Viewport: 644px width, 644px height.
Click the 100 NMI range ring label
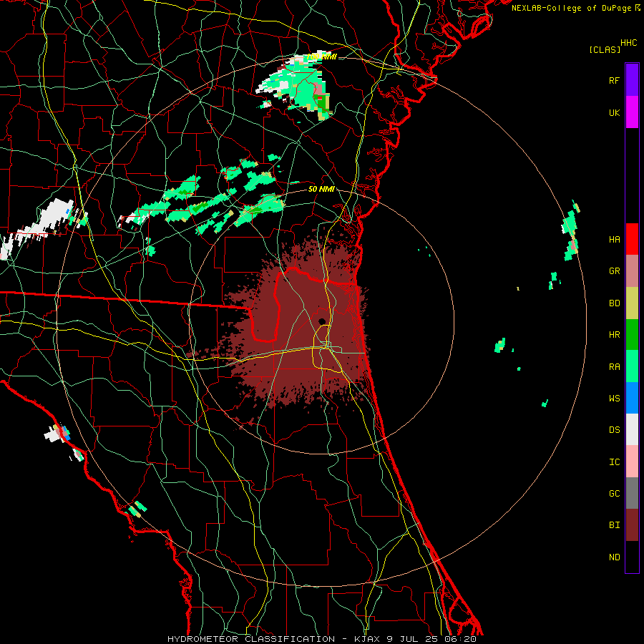tap(321, 57)
